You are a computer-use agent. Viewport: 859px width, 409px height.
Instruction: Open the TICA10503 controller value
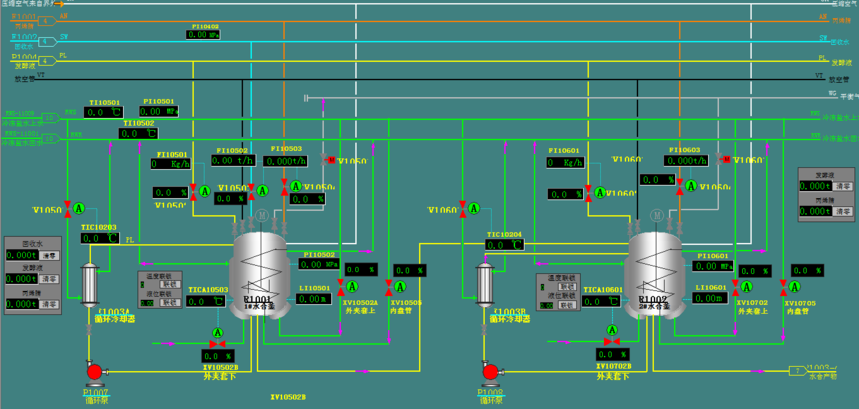206,301
